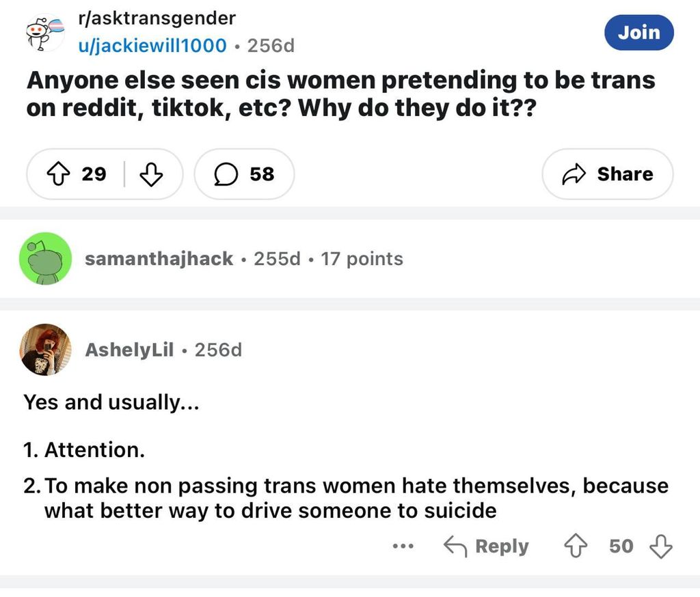Viewport: 700px width, 597px height.
Task: Join the r/asktransgender community
Action: 638,32
